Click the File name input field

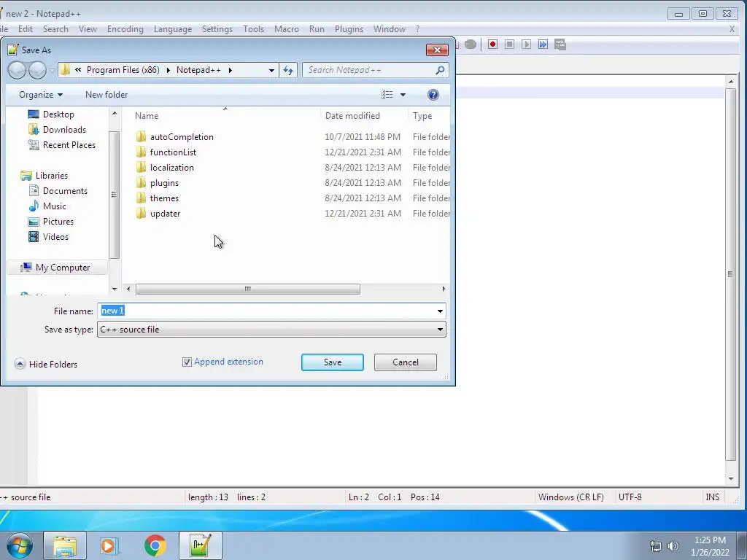coord(266,311)
